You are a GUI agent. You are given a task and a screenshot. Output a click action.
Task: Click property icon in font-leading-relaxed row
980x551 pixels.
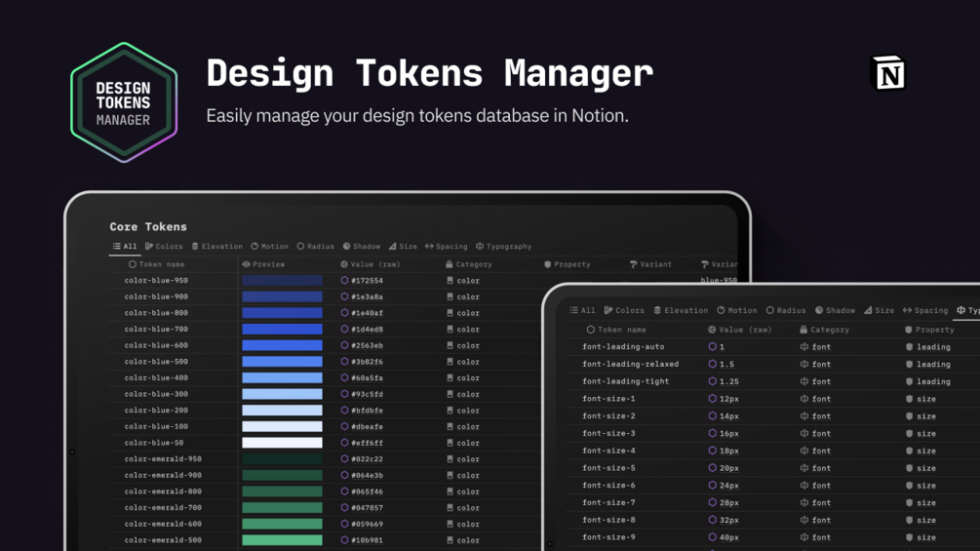[x=910, y=364]
